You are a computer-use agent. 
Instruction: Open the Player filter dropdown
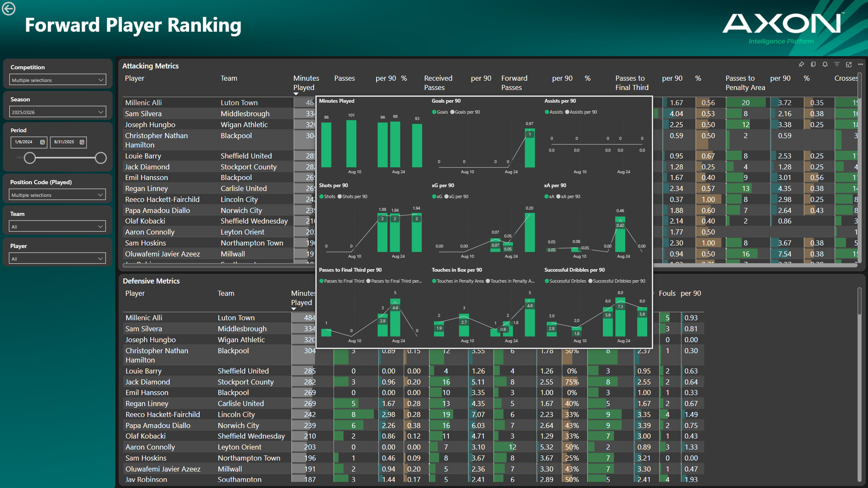57,259
